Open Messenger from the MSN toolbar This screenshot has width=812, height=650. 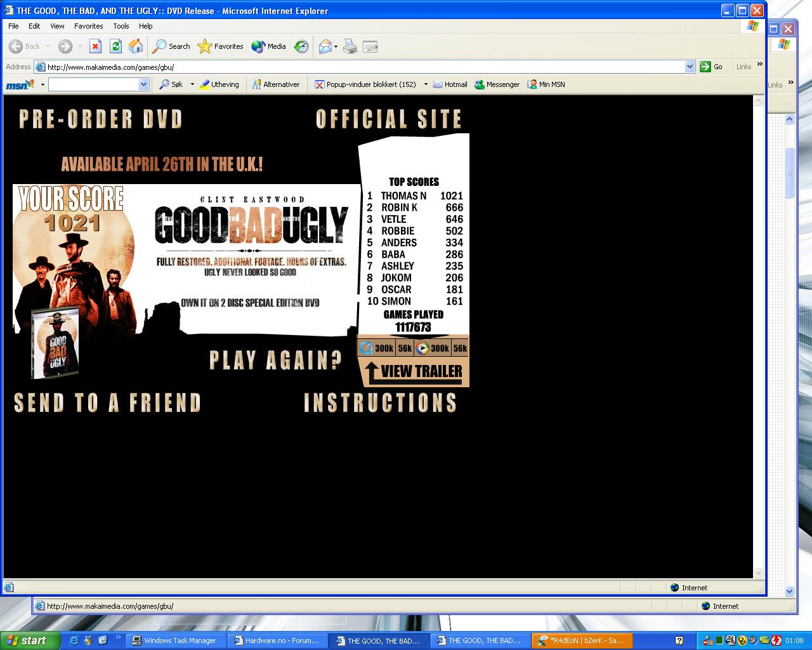click(x=497, y=84)
